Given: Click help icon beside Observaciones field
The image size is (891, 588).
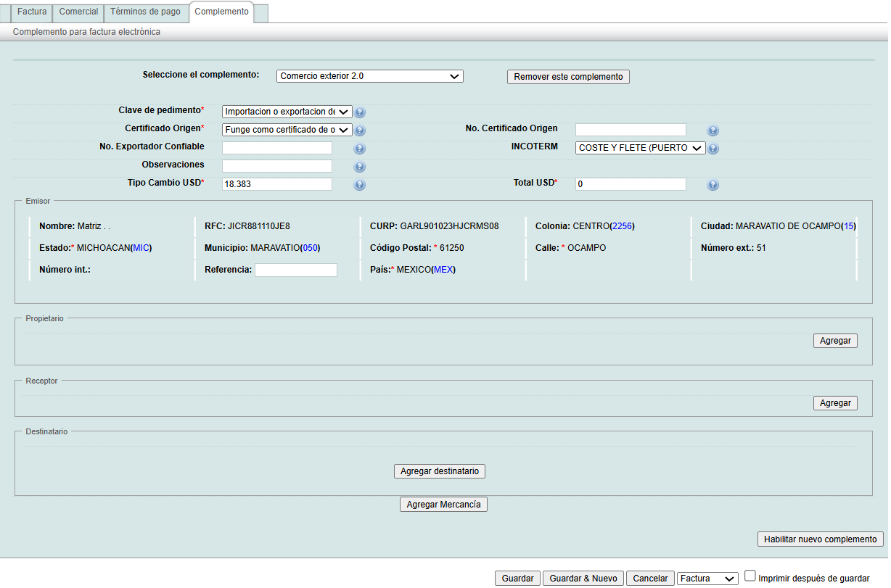Looking at the screenshot, I should pos(360,167).
